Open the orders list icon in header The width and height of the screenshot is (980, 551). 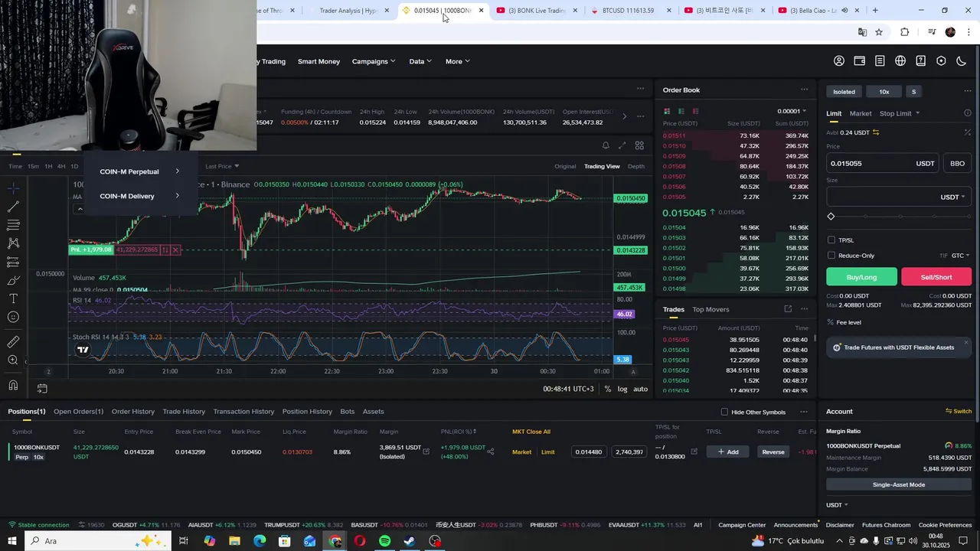880,61
